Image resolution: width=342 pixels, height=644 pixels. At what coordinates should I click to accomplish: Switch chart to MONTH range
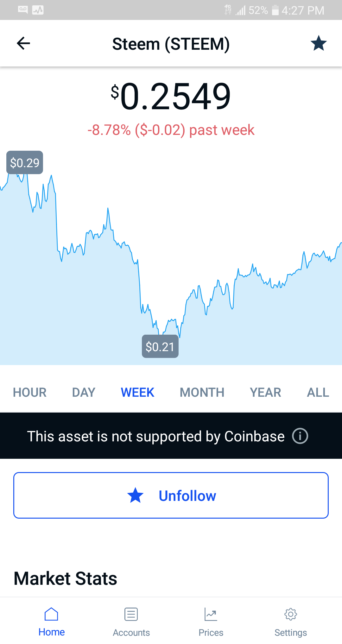(x=202, y=393)
